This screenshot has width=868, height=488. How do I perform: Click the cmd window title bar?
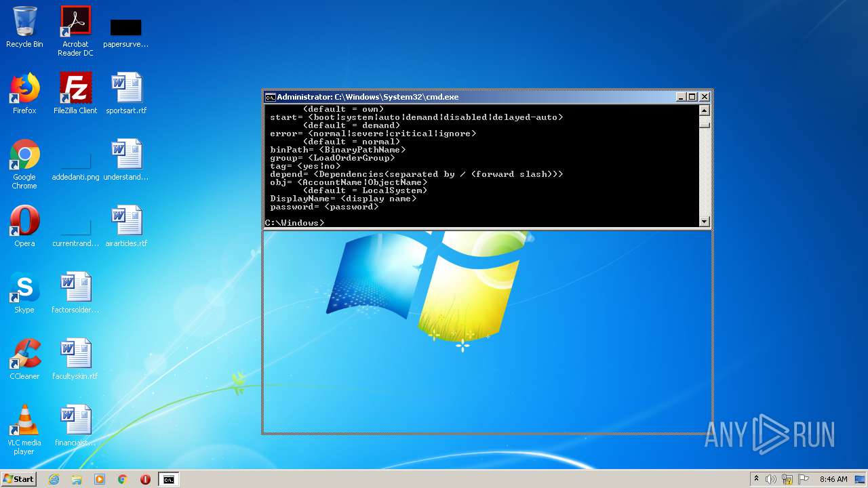coord(475,97)
